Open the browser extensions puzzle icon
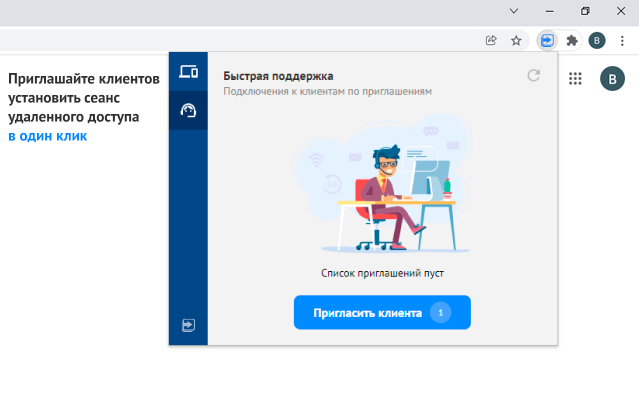This screenshot has width=640, height=400. (572, 40)
